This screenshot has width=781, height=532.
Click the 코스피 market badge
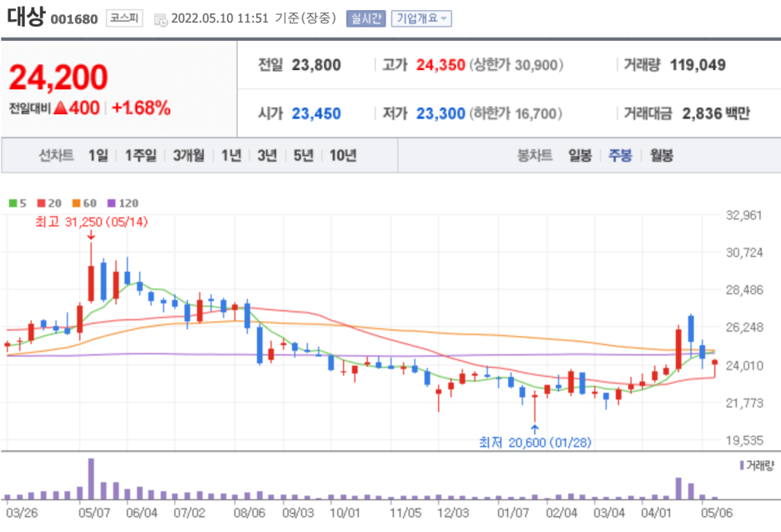point(124,18)
